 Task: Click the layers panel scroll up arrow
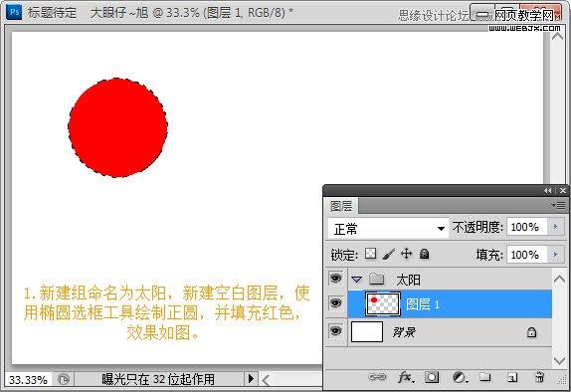click(x=559, y=280)
